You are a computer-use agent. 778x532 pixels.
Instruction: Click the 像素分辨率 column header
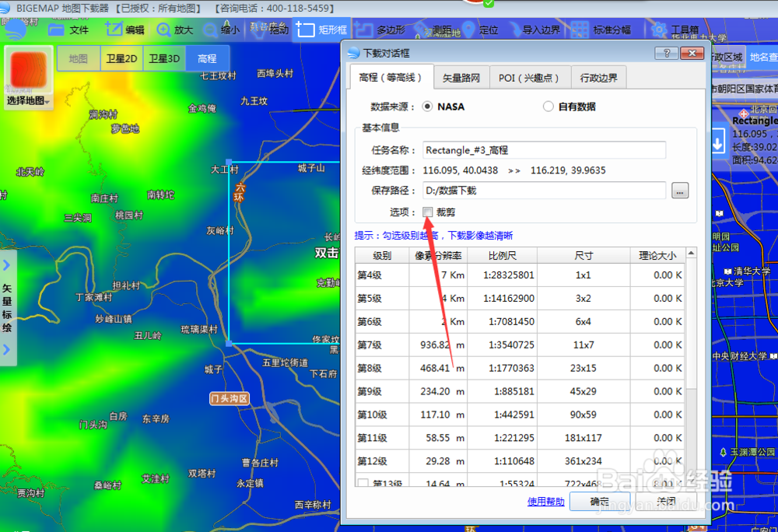[x=438, y=255]
